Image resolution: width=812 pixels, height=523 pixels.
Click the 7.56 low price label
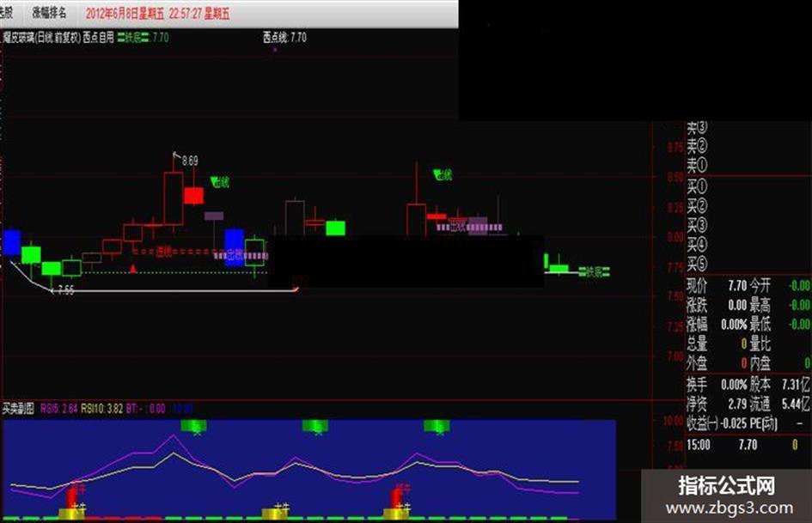coord(66,290)
